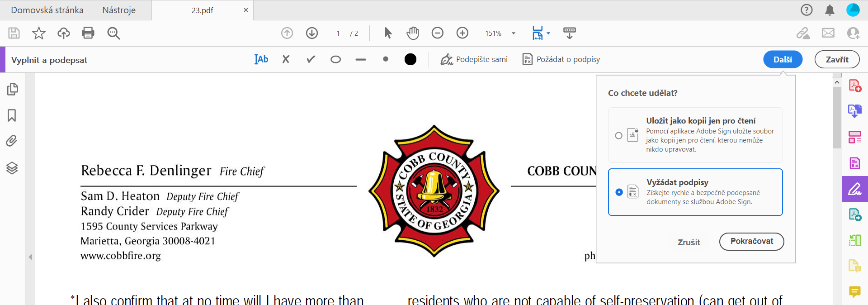Expand the fit page options arrow
Image resolution: width=868 pixels, height=305 pixels.
coord(548,33)
